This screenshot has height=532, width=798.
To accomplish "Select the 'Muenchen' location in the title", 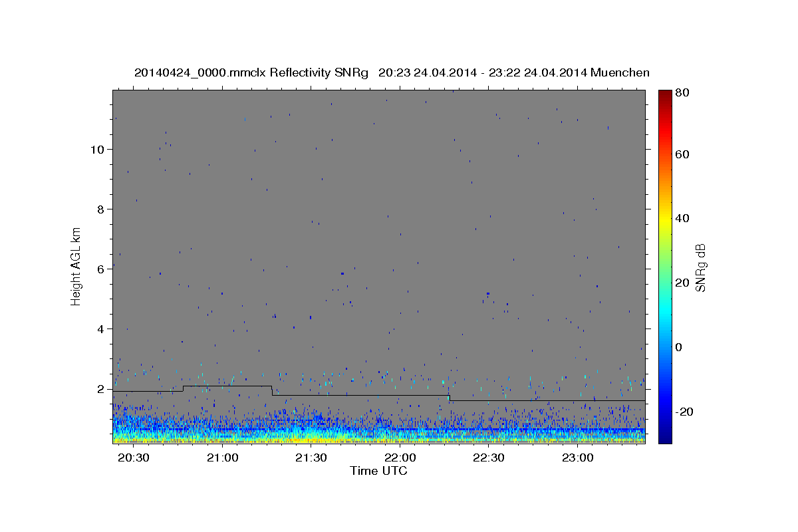I will coord(619,72).
